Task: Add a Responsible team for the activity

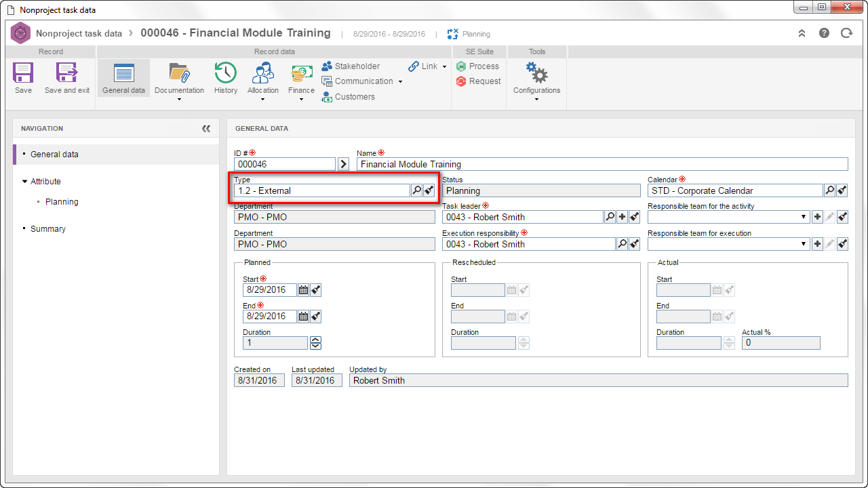Action: 817,218
